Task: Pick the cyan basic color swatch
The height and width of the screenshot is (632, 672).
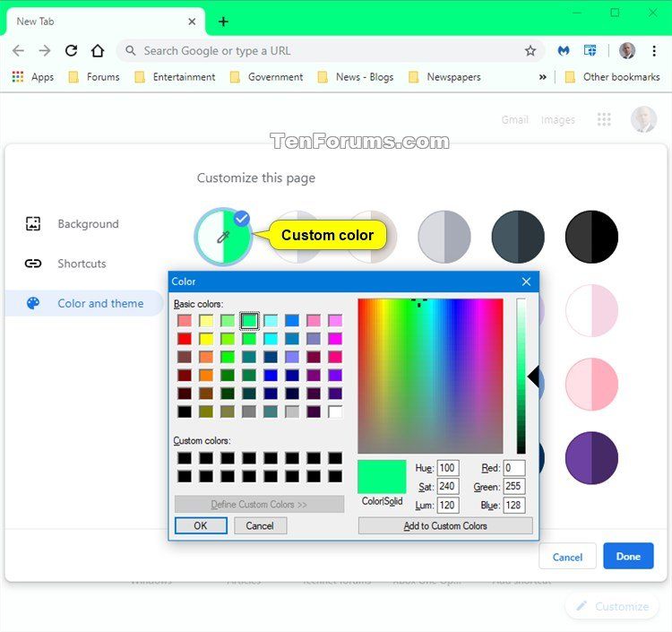Action: click(x=271, y=339)
